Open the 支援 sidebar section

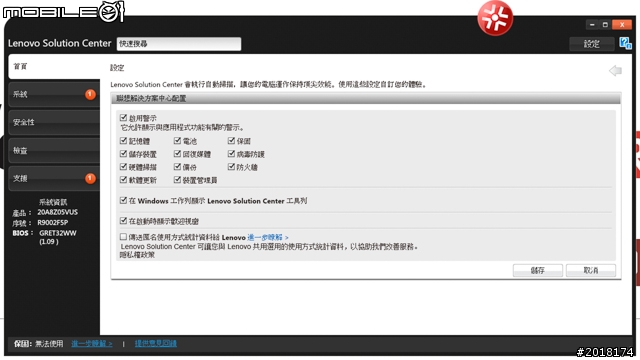pos(54,178)
